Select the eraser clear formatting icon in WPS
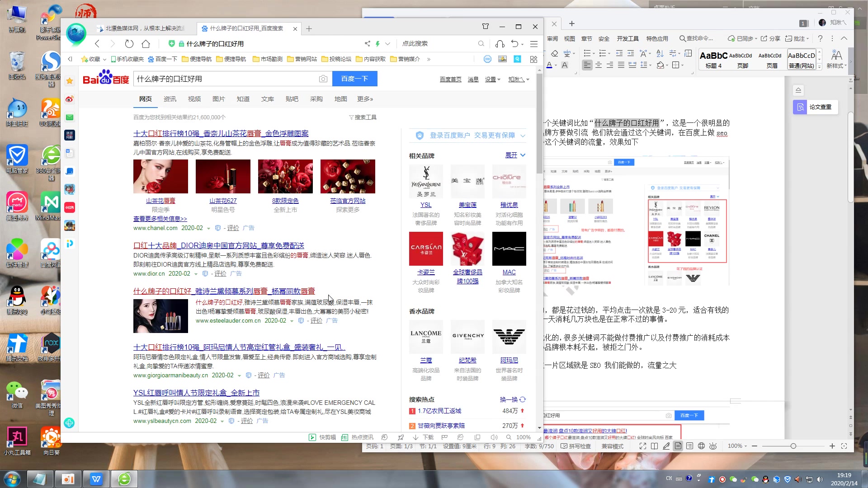Screen dimensions: 868x488 coord(555,53)
